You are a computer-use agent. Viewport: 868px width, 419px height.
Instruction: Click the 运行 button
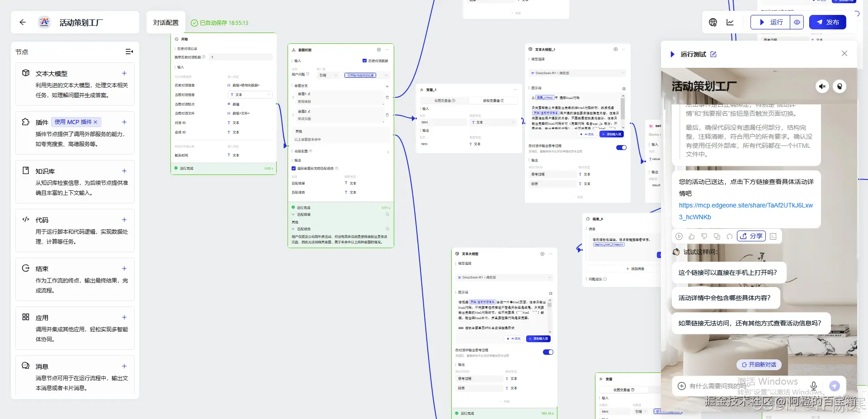pyautogui.click(x=771, y=22)
